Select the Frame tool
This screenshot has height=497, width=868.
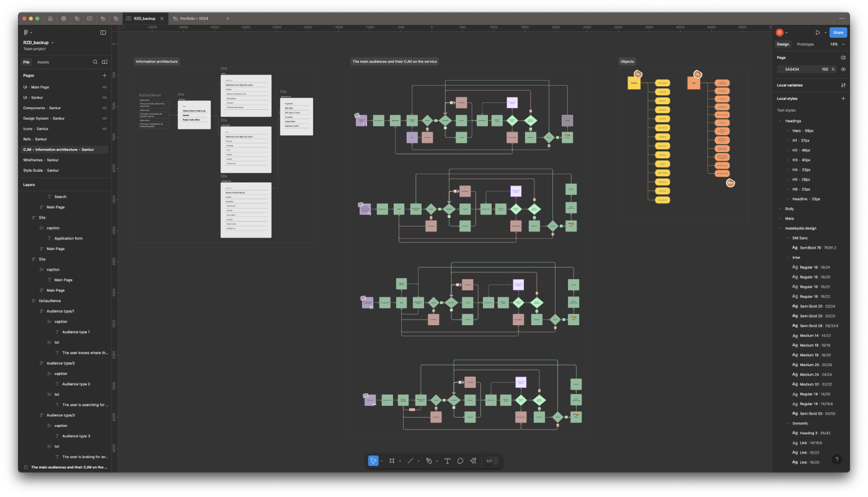tap(392, 460)
